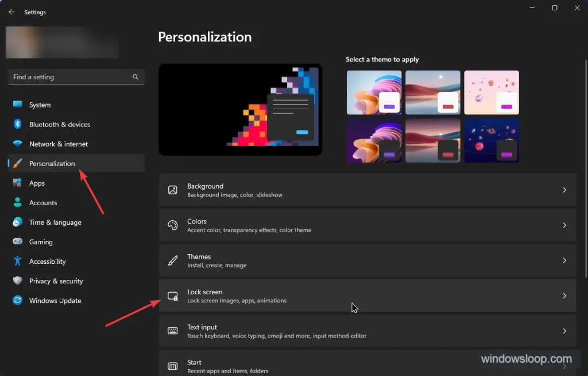Go back using the back arrow

click(11, 12)
